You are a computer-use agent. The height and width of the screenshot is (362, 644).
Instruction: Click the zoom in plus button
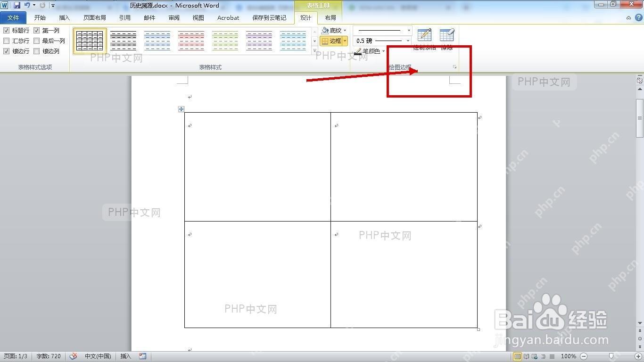click(638, 356)
